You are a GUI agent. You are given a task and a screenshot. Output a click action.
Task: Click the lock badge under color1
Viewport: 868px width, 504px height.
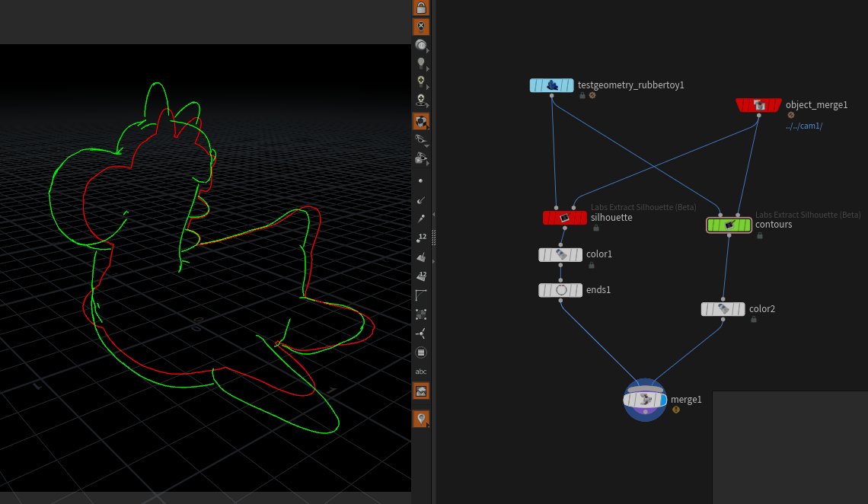[592, 265]
